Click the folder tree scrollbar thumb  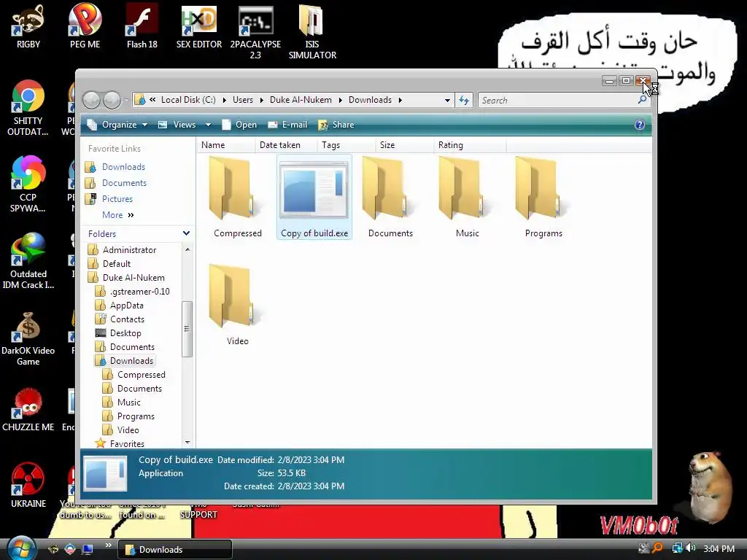click(x=187, y=329)
